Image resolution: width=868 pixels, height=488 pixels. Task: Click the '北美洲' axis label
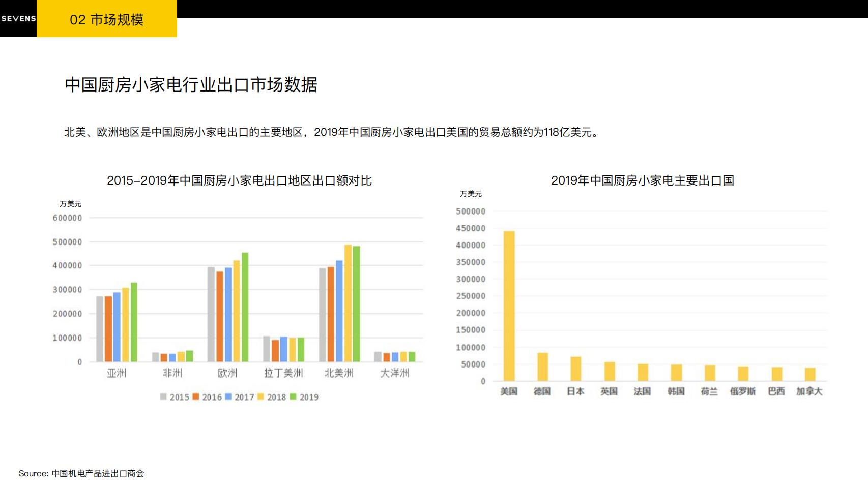[x=339, y=373]
